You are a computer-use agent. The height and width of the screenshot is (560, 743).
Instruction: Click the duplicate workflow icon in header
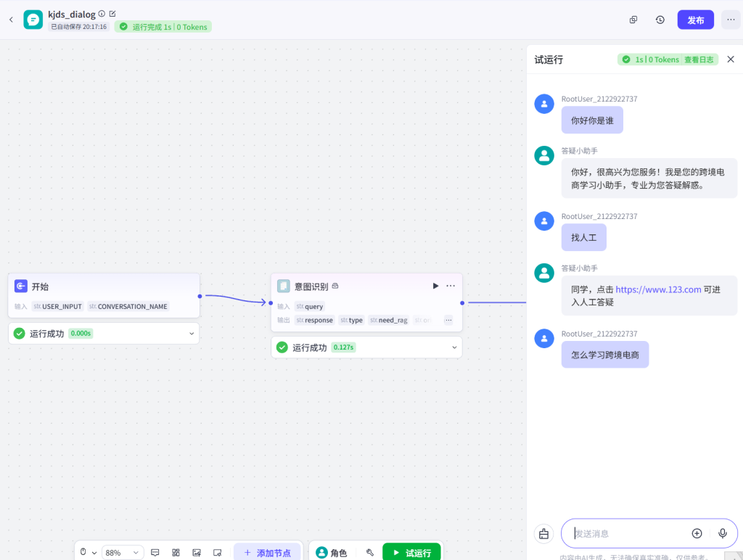click(x=633, y=20)
